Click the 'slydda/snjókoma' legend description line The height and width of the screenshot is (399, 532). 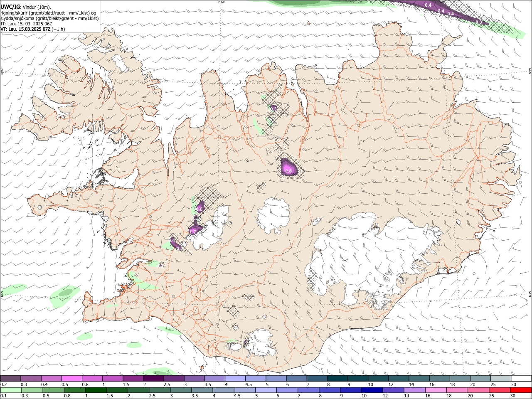tap(49, 18)
